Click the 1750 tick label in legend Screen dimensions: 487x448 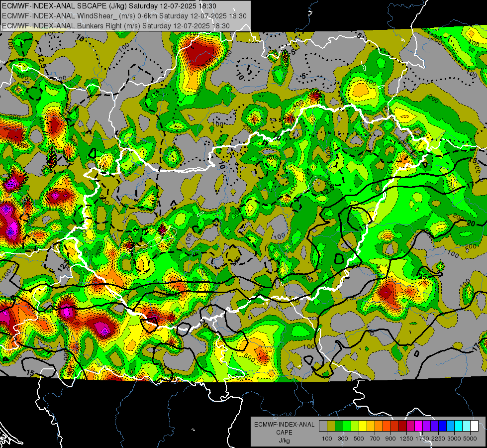click(x=422, y=439)
